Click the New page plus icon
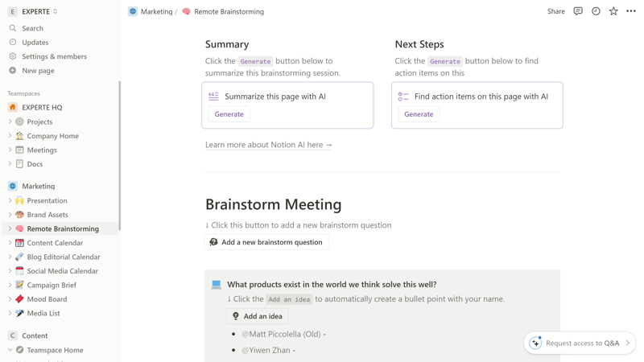The height and width of the screenshot is (362, 644). tap(13, 70)
